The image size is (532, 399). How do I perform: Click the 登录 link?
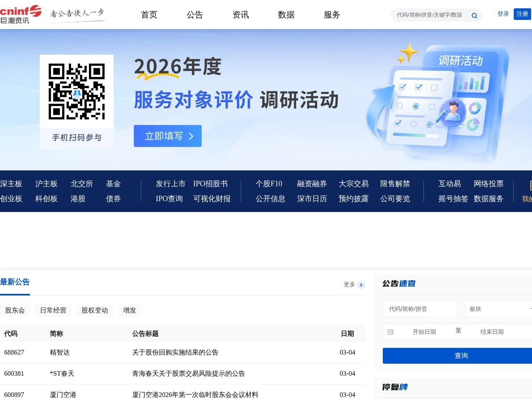[503, 14]
